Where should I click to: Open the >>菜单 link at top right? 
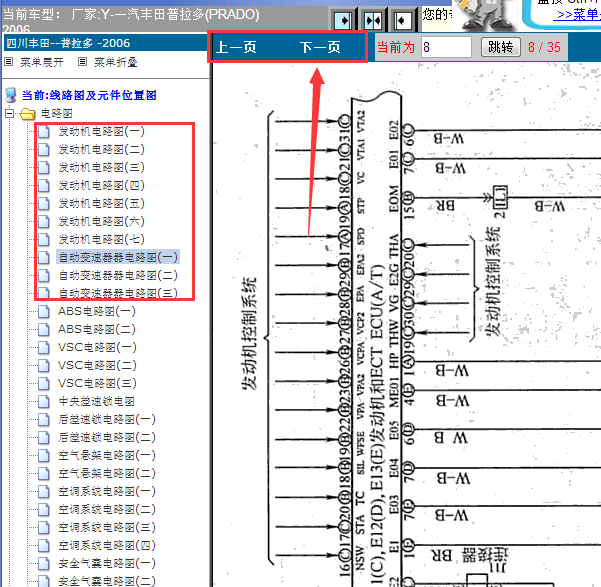coord(579,15)
